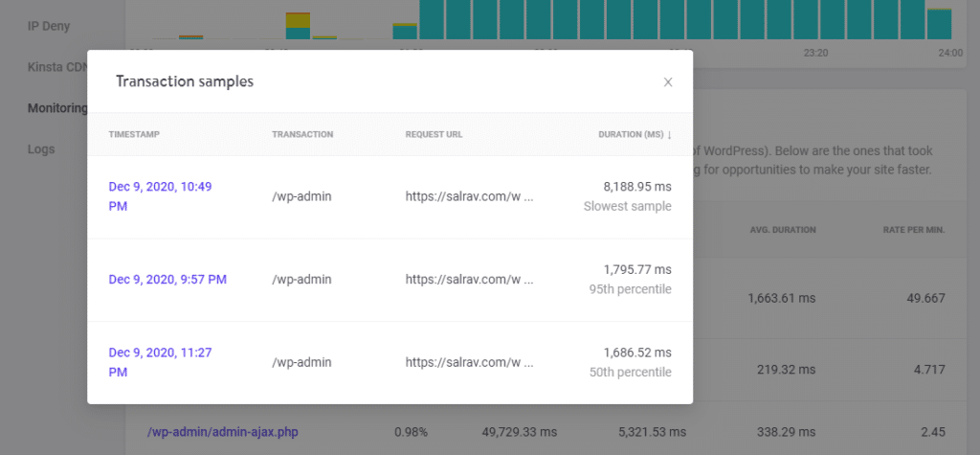Click the Timestamp column header
The height and width of the screenshot is (455, 980).
[x=134, y=135]
